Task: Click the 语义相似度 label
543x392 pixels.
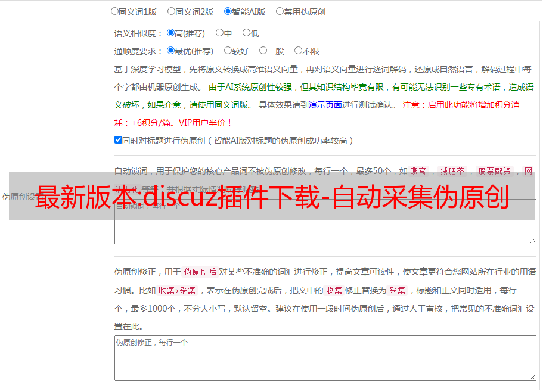Action: [138, 33]
